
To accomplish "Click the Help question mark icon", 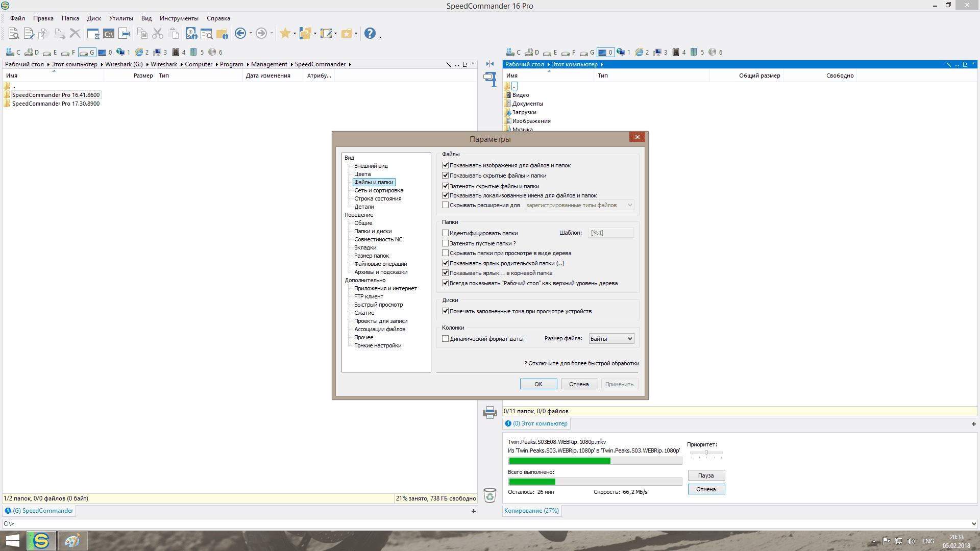I will pos(370,34).
